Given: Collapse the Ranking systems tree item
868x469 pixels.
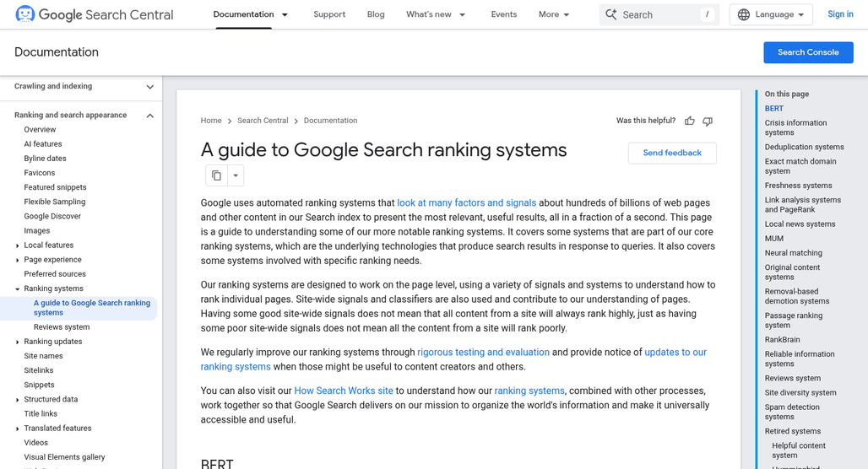Looking at the screenshot, I should [17, 288].
